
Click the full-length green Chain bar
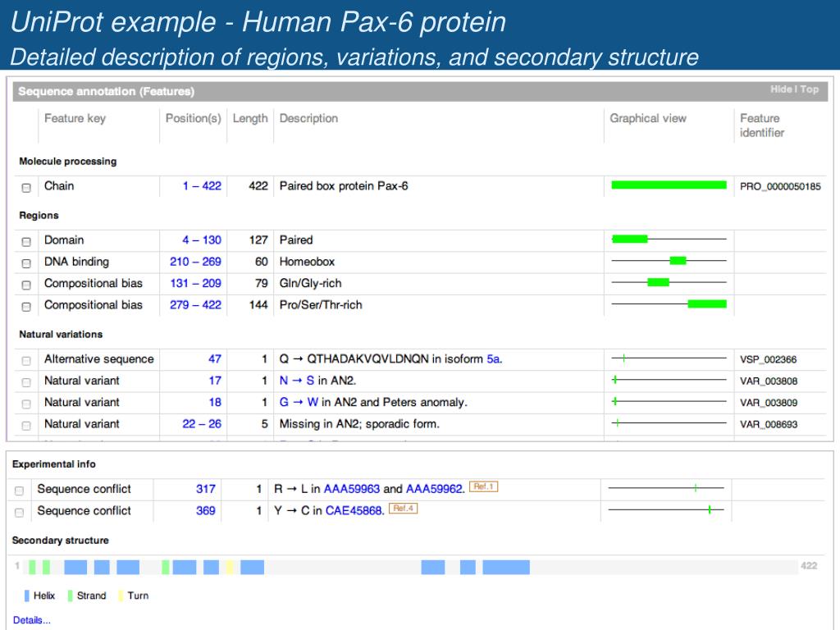pyautogui.click(x=669, y=185)
